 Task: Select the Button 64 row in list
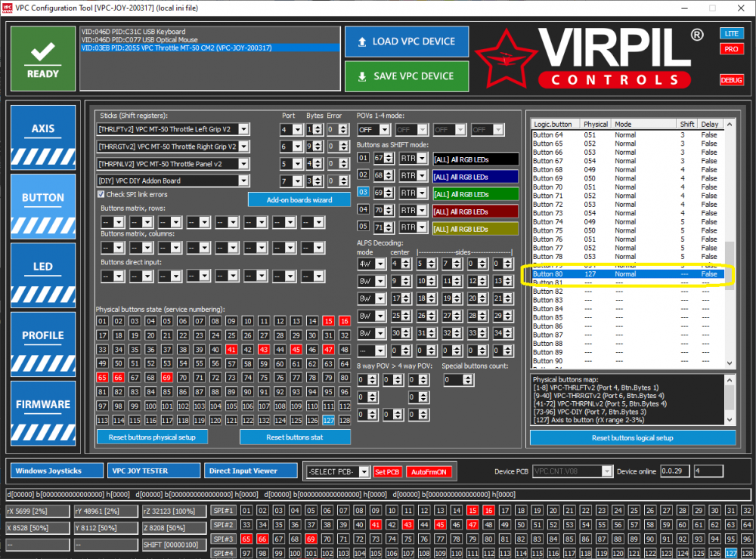(x=627, y=135)
